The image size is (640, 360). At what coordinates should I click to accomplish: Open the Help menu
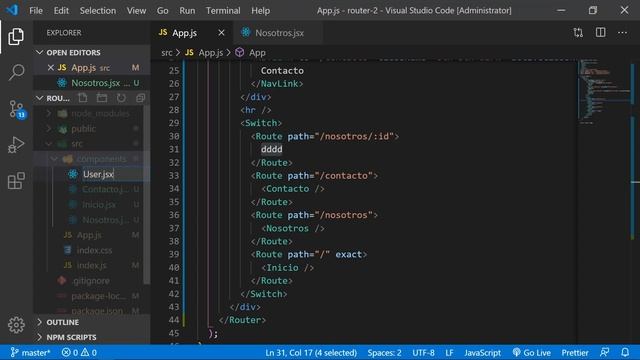point(260,11)
